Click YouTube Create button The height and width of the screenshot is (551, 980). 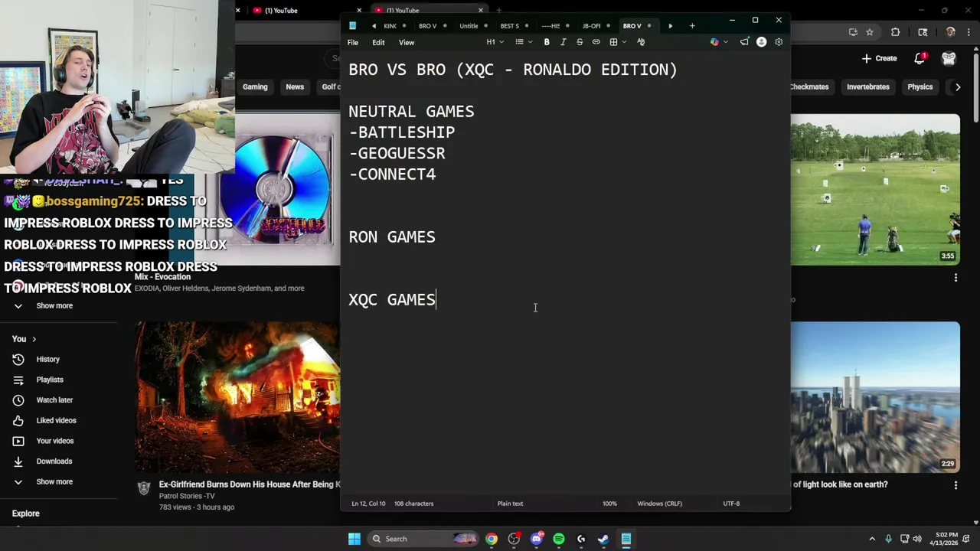[x=879, y=58]
